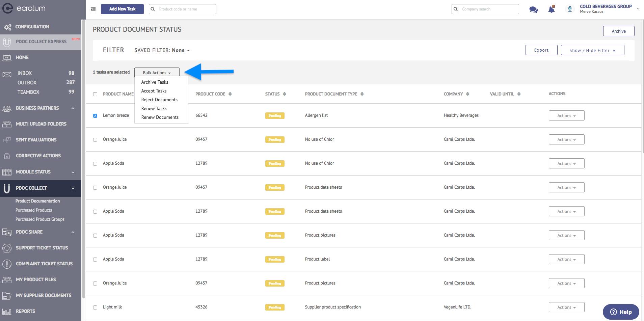Check the Light milk row checkbox

[x=95, y=307]
